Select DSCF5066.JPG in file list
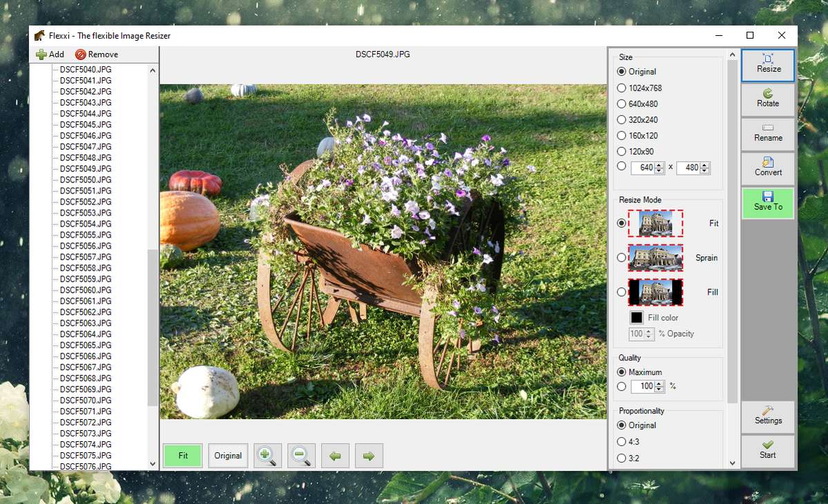The height and width of the screenshot is (504, 828). click(86, 356)
